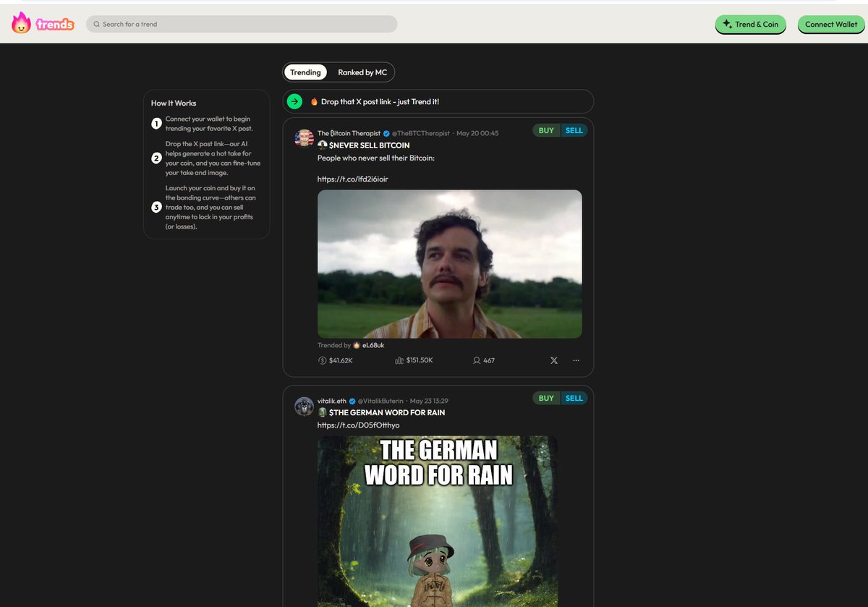Click SELL on Never Sell Bitcoin post
This screenshot has height=607, width=868.
(x=574, y=130)
